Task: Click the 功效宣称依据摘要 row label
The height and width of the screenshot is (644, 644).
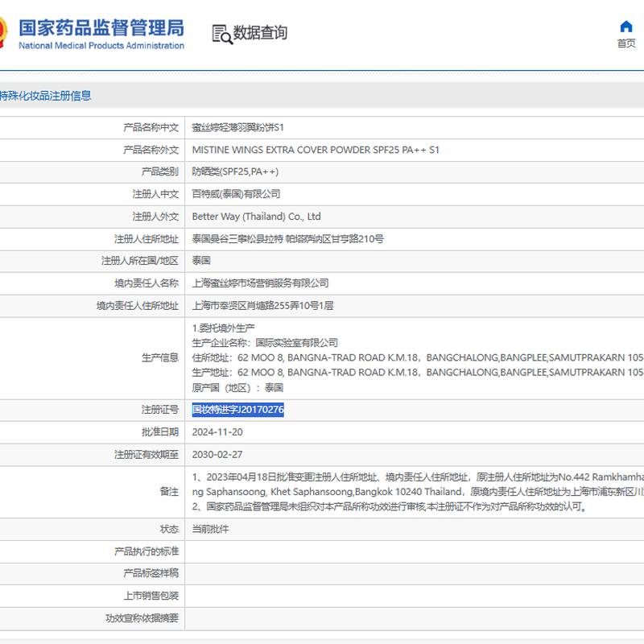Action: pyautogui.click(x=142, y=618)
